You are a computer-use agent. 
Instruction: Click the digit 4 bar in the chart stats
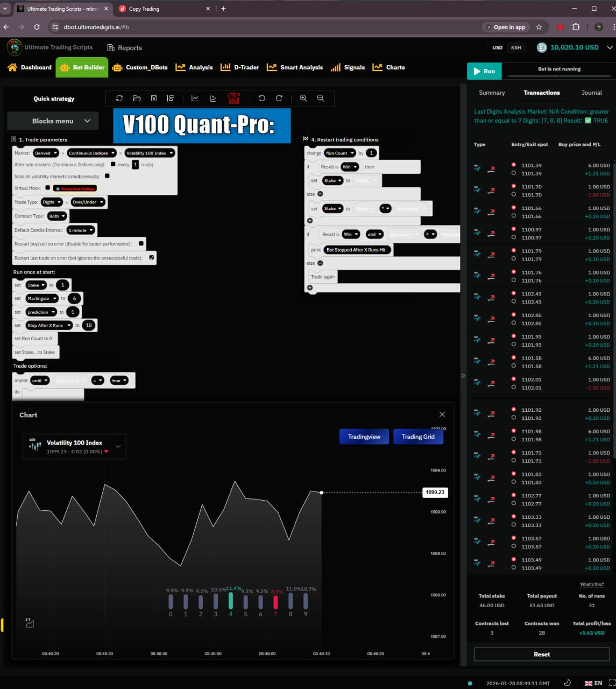(231, 601)
